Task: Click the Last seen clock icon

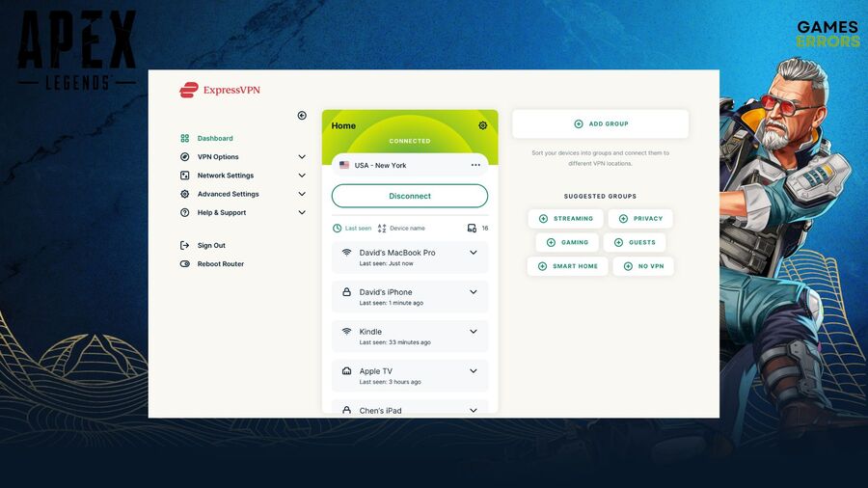Action: [337, 228]
